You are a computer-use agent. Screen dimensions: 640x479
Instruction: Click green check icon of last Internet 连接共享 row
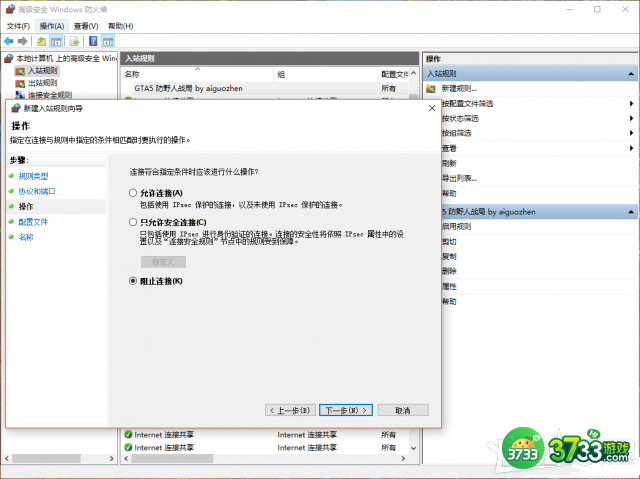[128, 447]
